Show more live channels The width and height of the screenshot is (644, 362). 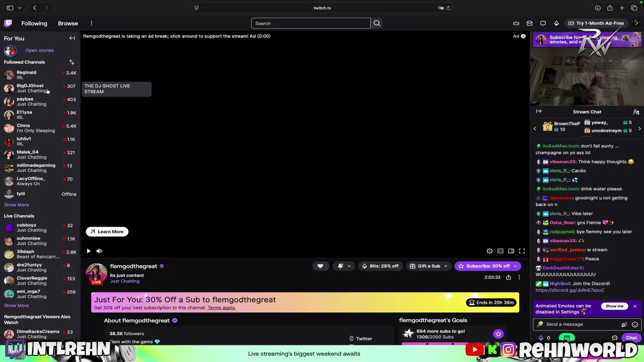click(17, 305)
